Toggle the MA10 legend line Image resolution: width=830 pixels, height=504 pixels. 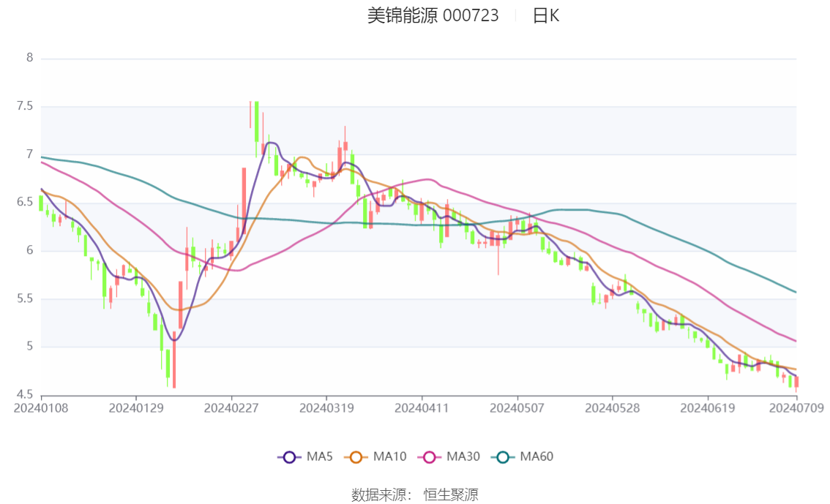click(x=375, y=456)
